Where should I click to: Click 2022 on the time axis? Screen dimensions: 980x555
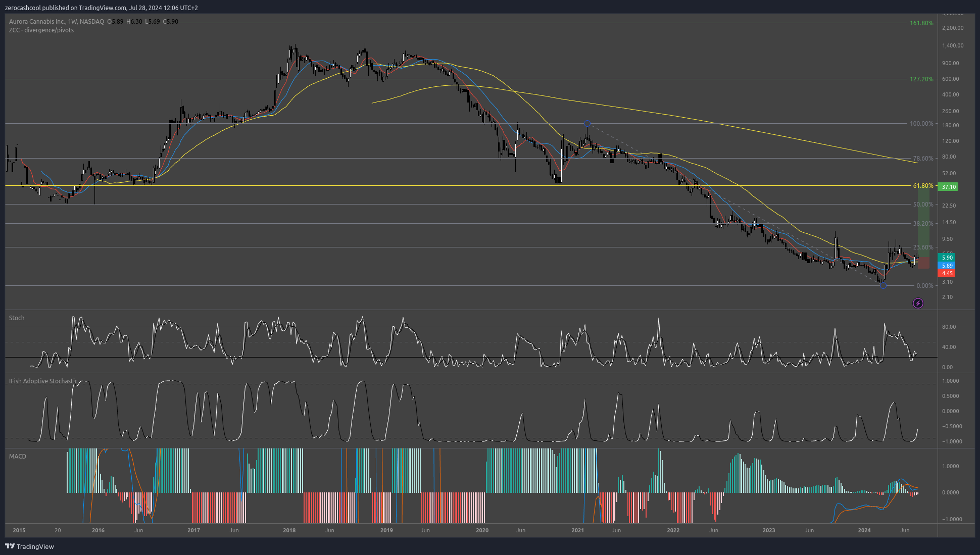click(x=673, y=530)
